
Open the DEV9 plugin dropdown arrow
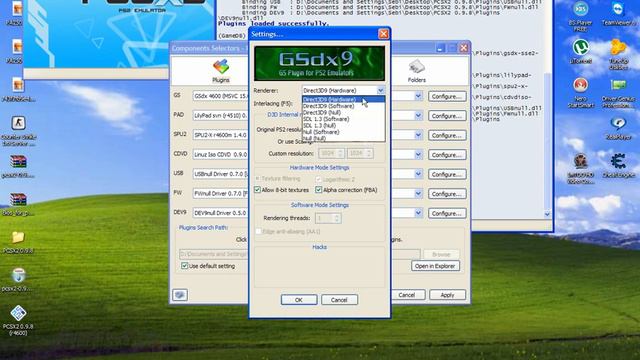tap(418, 213)
